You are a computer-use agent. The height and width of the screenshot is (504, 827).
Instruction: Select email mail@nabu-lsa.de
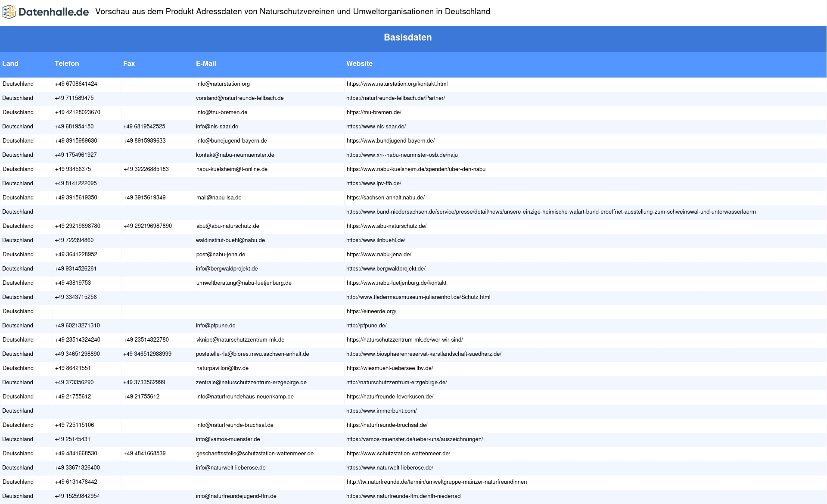219,198
